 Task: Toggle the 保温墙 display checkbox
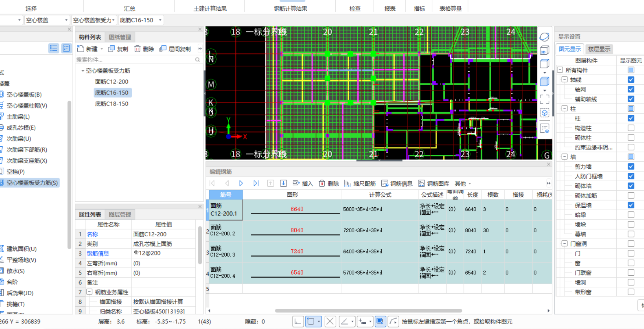(x=631, y=205)
